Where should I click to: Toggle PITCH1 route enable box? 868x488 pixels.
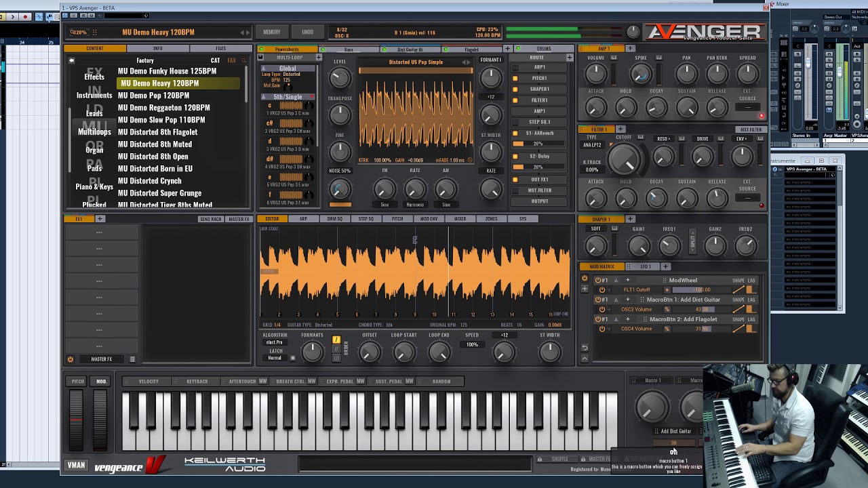coord(515,79)
